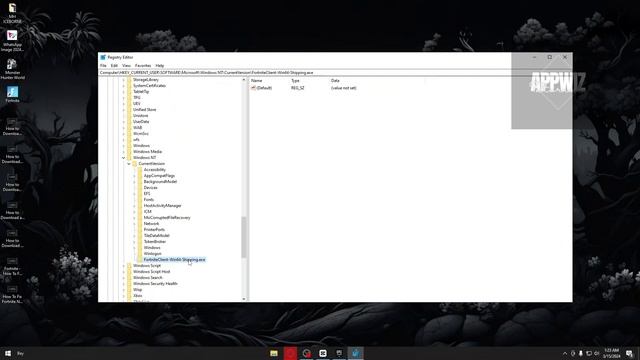Expand the Windows Script key

(x=124, y=266)
